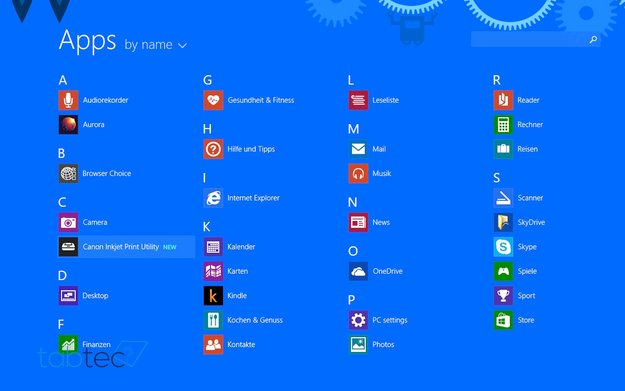Focus the Apps search field

tap(535, 39)
